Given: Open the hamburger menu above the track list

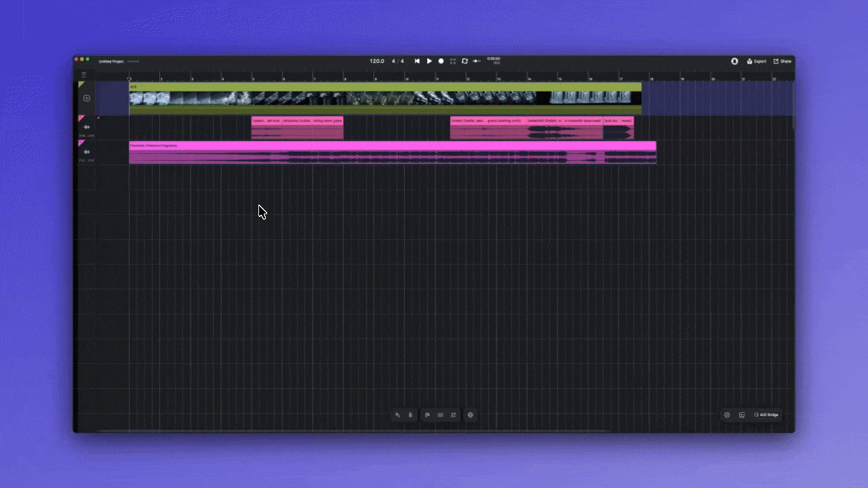Looking at the screenshot, I should click(x=84, y=75).
